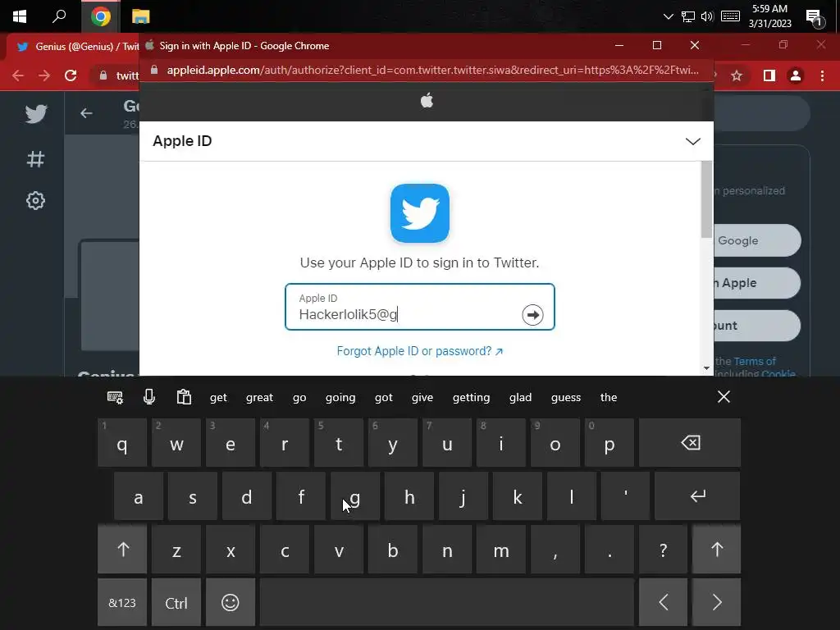Open the network status tray icon
Viewport: 840px width, 630px height.
coord(688,16)
